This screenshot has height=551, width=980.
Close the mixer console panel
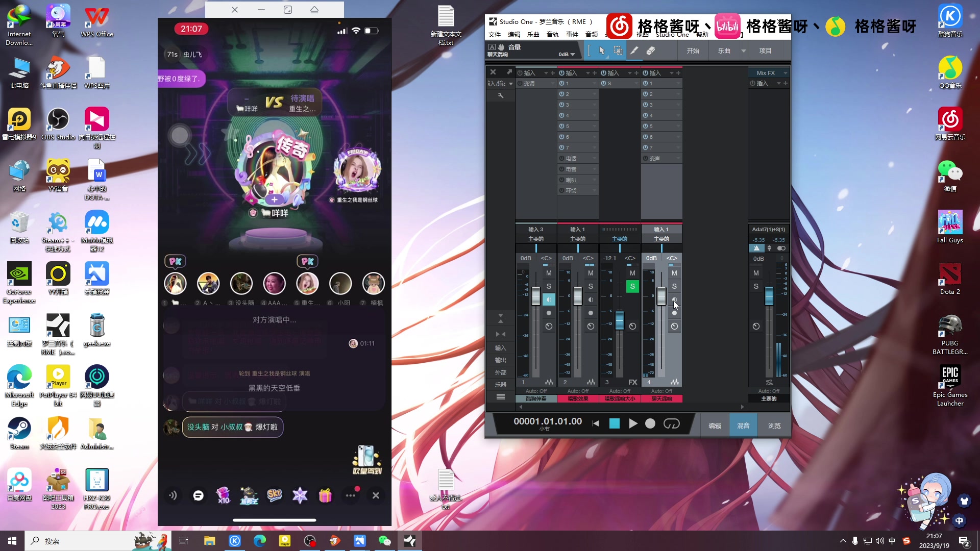tap(493, 72)
